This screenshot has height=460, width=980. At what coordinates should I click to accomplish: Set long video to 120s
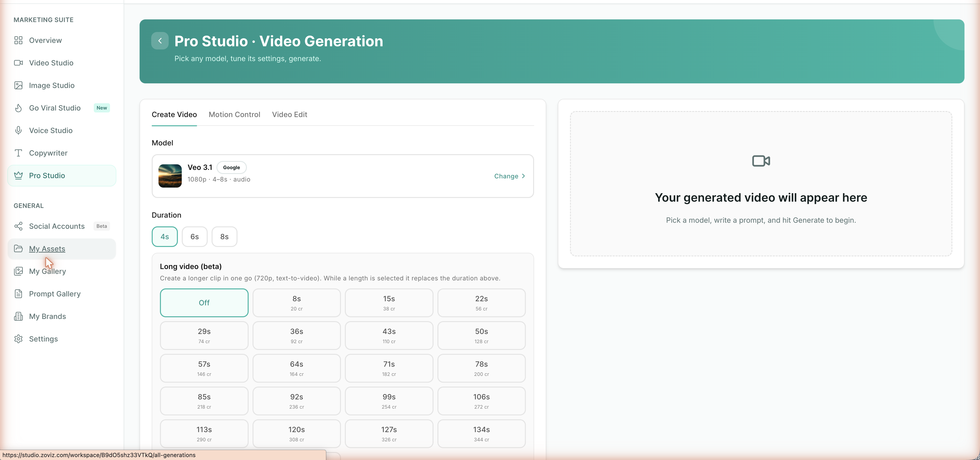tap(296, 434)
